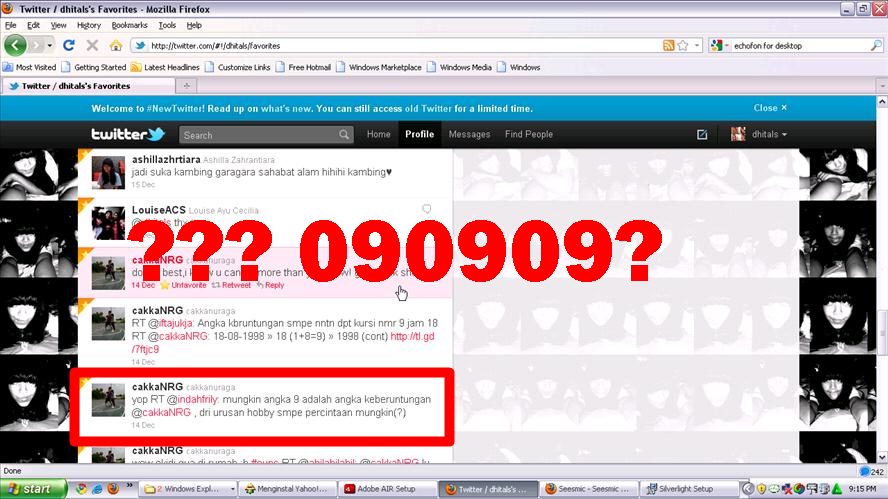Click the Firefox quick launch icon

(113, 488)
